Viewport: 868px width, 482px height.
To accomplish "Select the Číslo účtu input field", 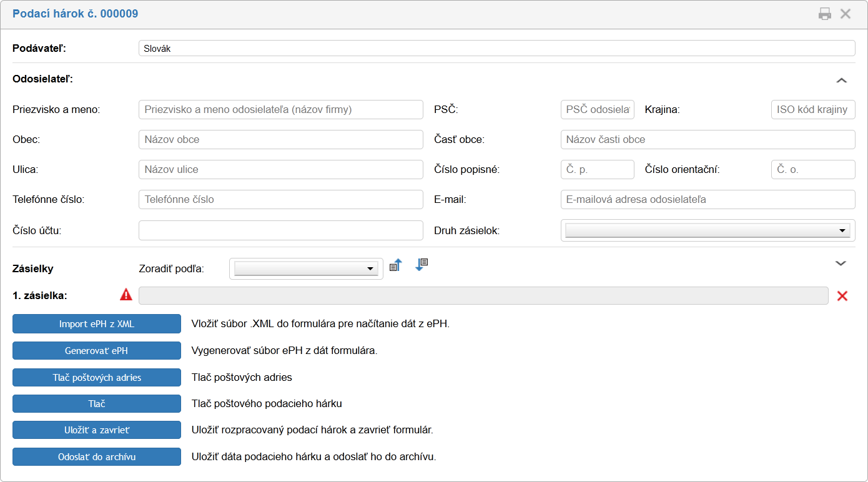I will click(280, 230).
